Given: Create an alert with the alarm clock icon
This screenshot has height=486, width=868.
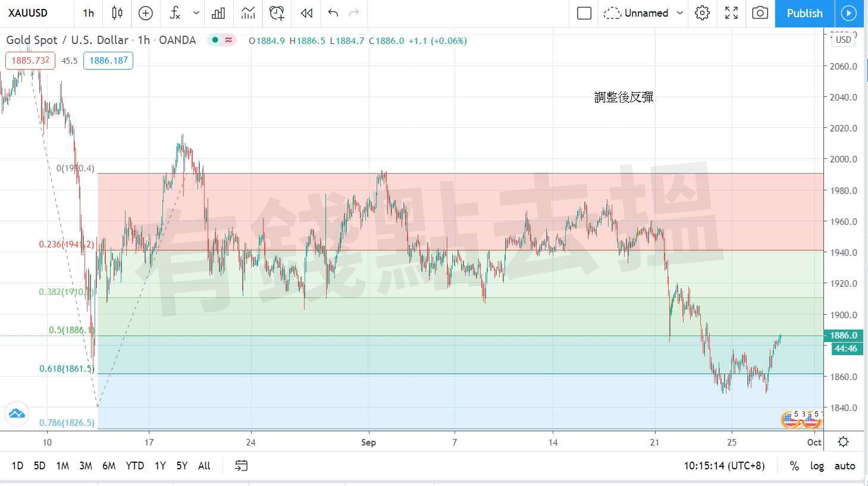Looking at the screenshot, I should (x=277, y=13).
